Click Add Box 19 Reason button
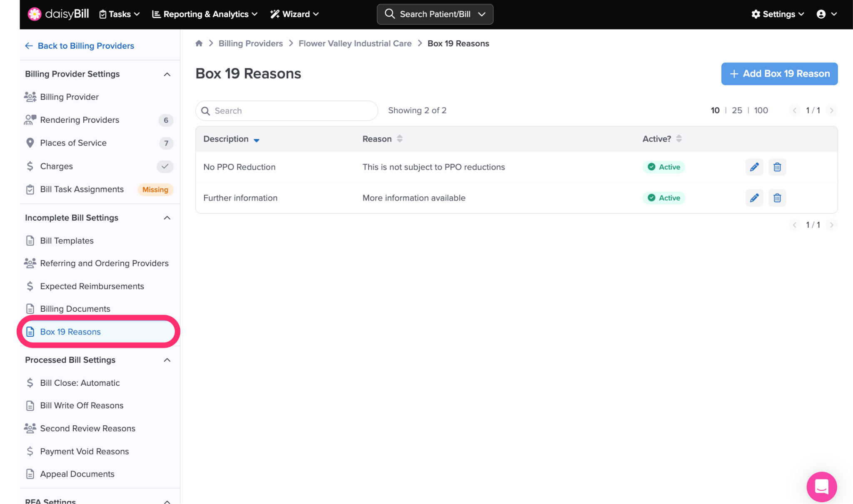Viewport: 853px width, 504px height. [779, 74]
